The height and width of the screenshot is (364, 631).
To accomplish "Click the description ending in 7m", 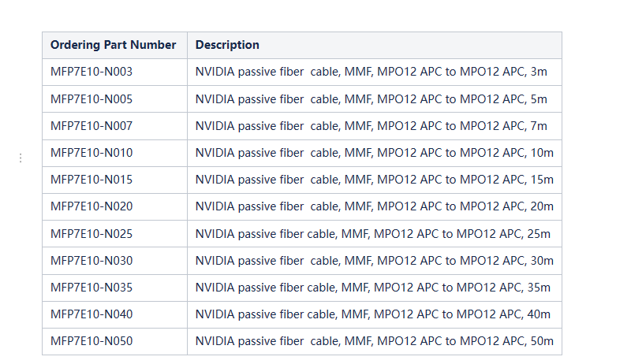I will coord(371,126).
